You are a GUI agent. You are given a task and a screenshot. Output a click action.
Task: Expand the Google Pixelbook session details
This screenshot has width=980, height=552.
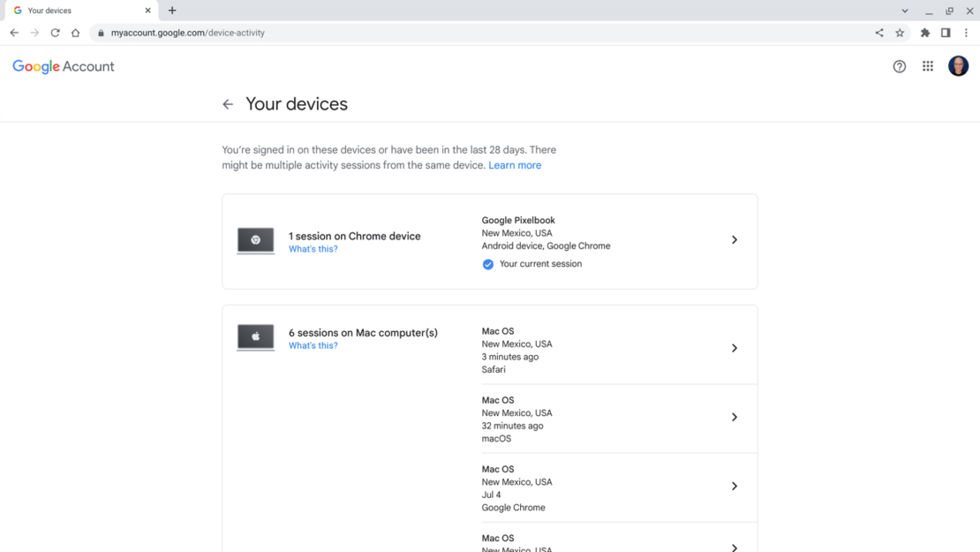pos(735,239)
